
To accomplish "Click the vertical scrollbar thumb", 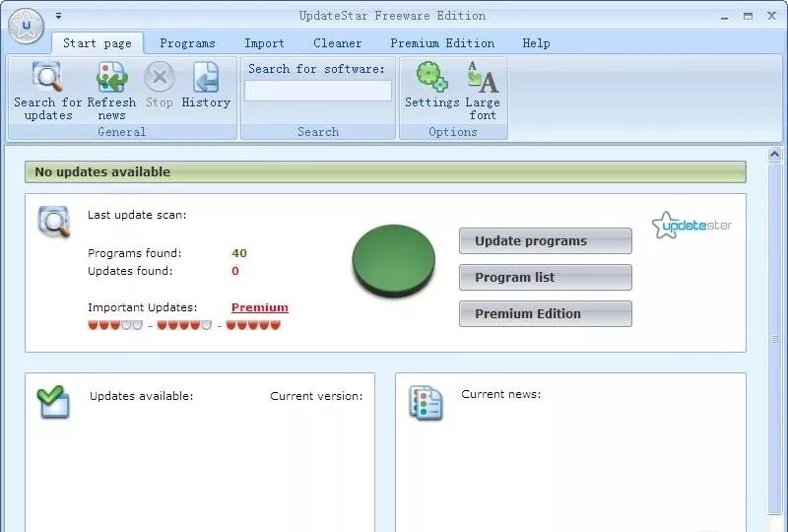I will click(x=774, y=339).
